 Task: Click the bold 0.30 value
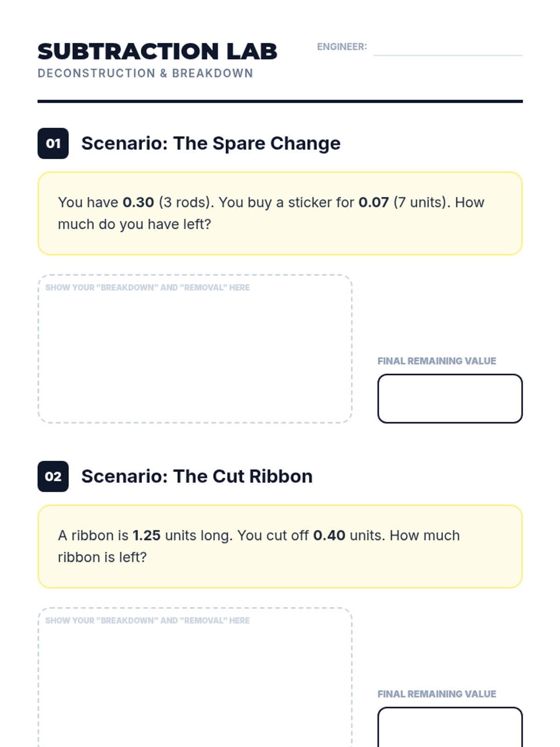tap(138, 202)
